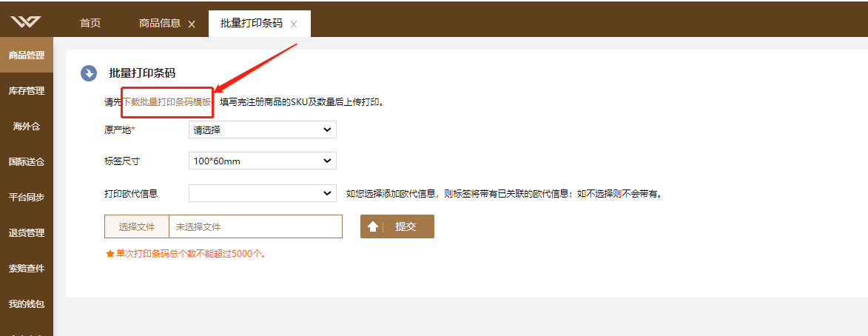
Task: Switch to the 首页 tab
Action: pyautogui.click(x=90, y=23)
